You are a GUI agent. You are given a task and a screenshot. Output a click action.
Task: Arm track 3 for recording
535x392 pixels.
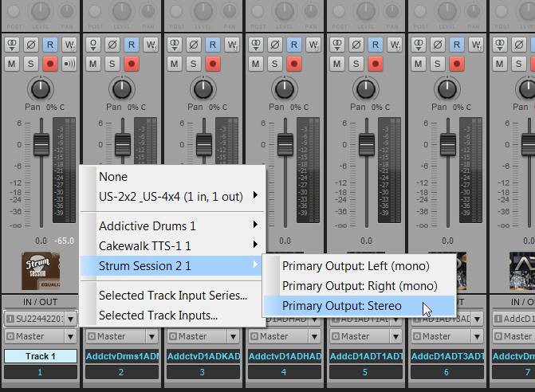(213, 64)
